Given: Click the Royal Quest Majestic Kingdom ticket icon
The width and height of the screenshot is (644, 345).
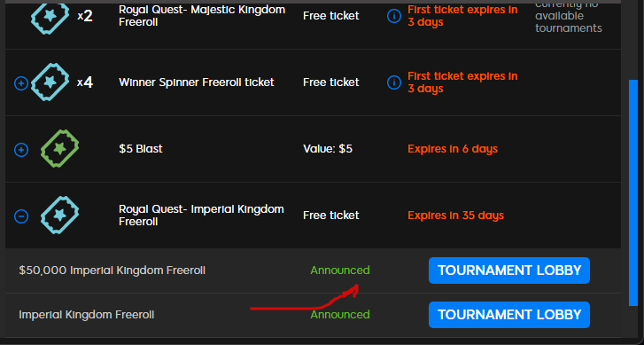Looking at the screenshot, I should [x=50, y=17].
